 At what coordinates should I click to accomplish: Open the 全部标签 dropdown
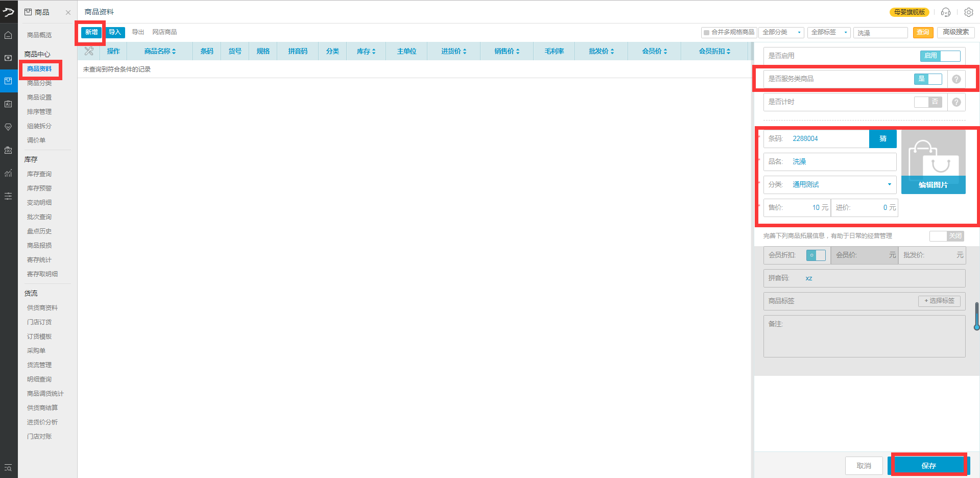coord(829,33)
